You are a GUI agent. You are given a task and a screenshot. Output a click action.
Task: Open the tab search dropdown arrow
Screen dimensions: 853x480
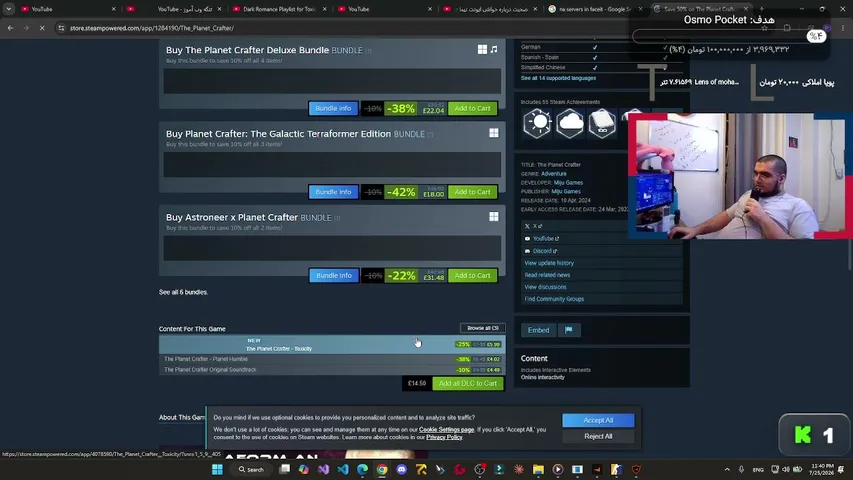point(9,9)
